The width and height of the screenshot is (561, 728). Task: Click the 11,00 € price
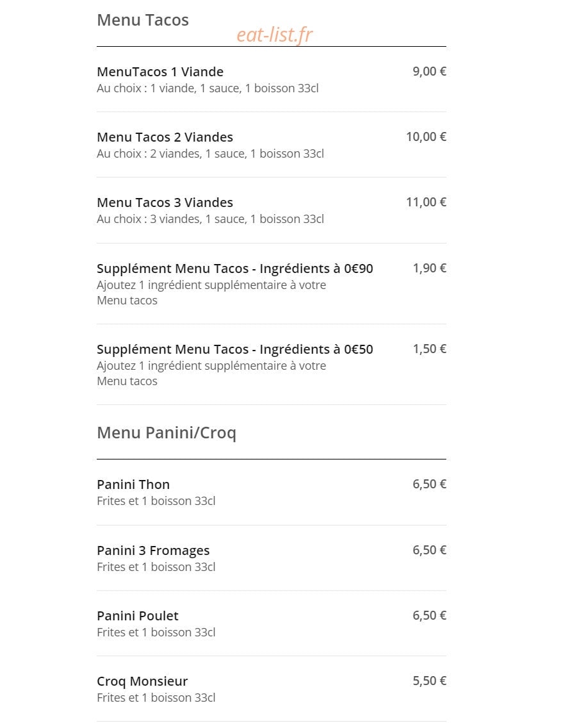[x=427, y=203]
